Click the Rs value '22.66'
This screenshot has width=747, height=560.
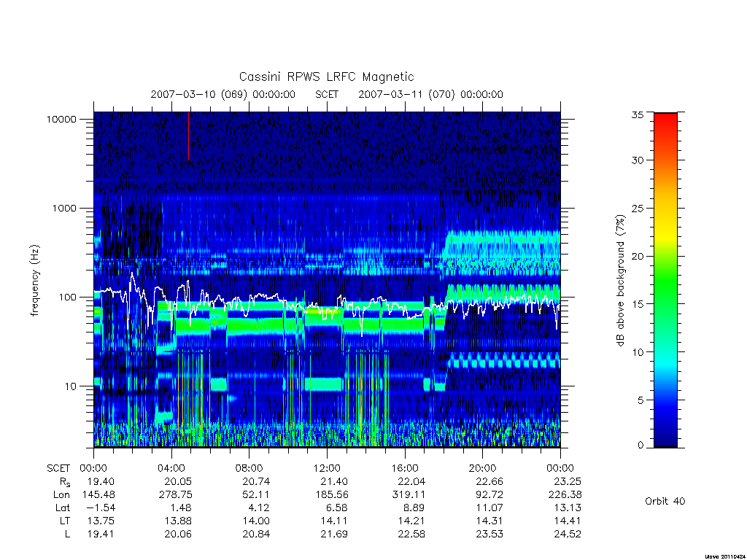(x=489, y=481)
